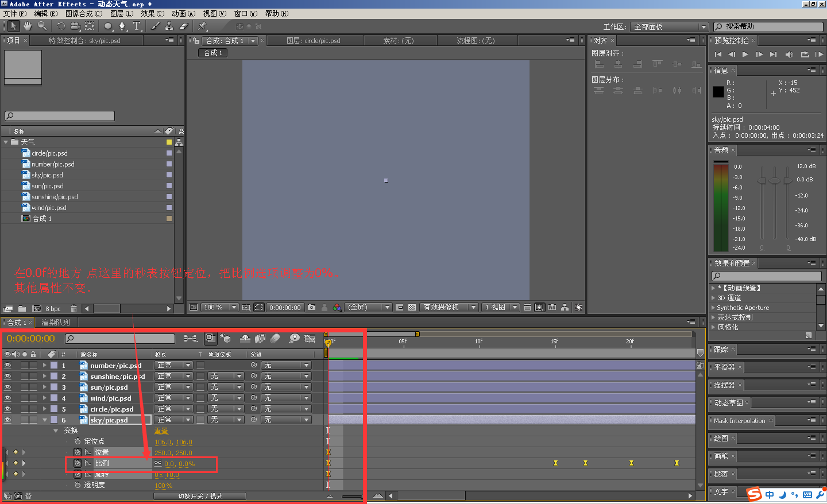Open blend mode dropdown for sun/pic.psd
Screen dimensions: 827x504
coord(173,387)
